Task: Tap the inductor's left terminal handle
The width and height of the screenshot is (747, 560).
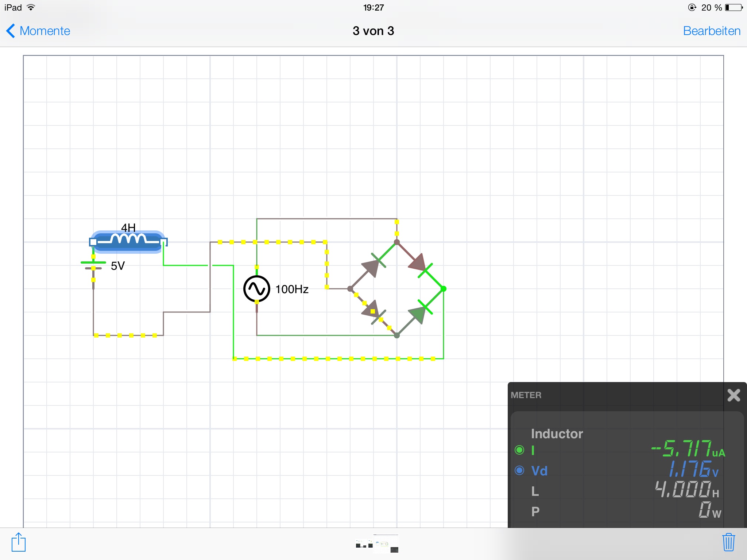Action: (x=93, y=242)
